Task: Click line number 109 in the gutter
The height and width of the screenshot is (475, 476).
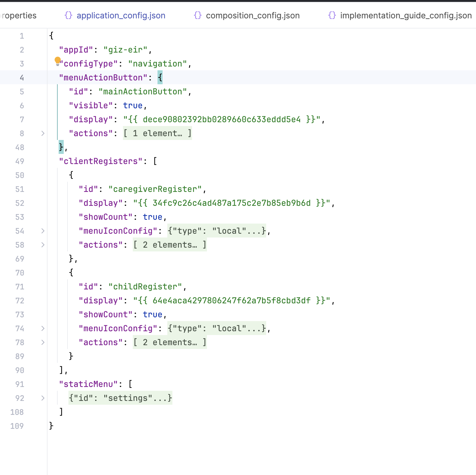Action: coord(17,426)
